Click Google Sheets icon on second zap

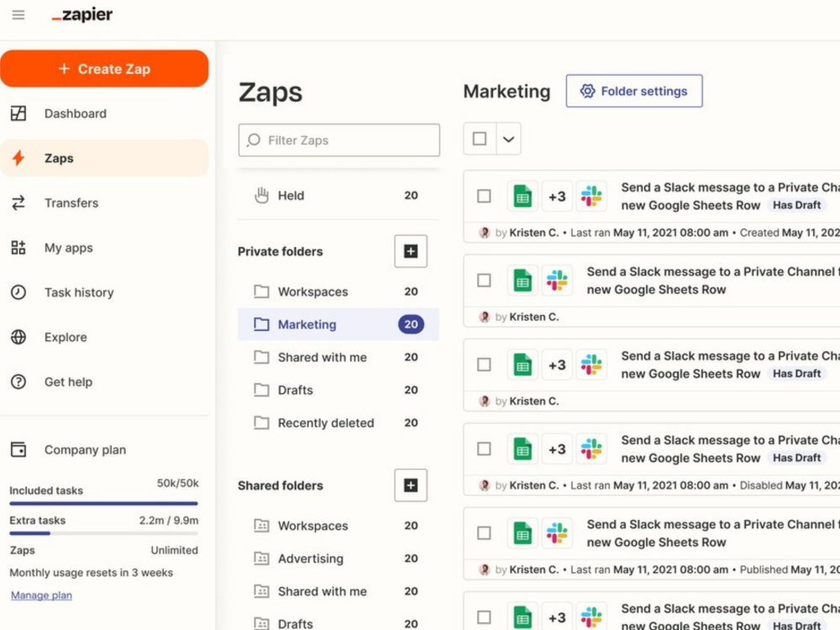522,281
